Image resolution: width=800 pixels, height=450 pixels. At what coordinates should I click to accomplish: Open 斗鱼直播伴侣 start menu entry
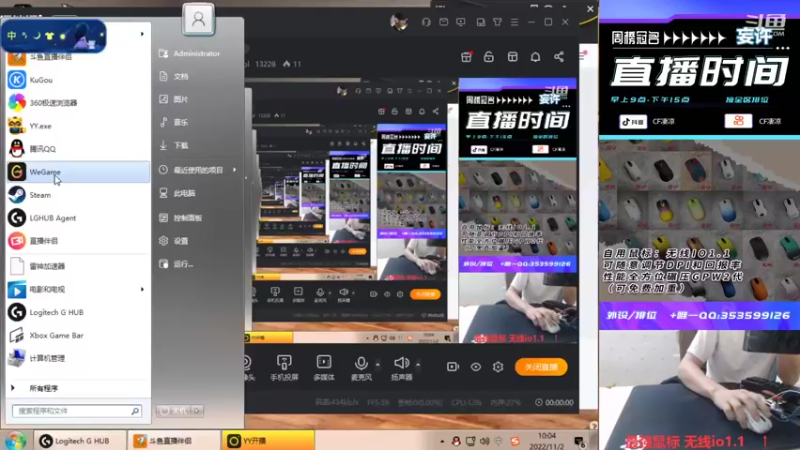(x=78, y=57)
